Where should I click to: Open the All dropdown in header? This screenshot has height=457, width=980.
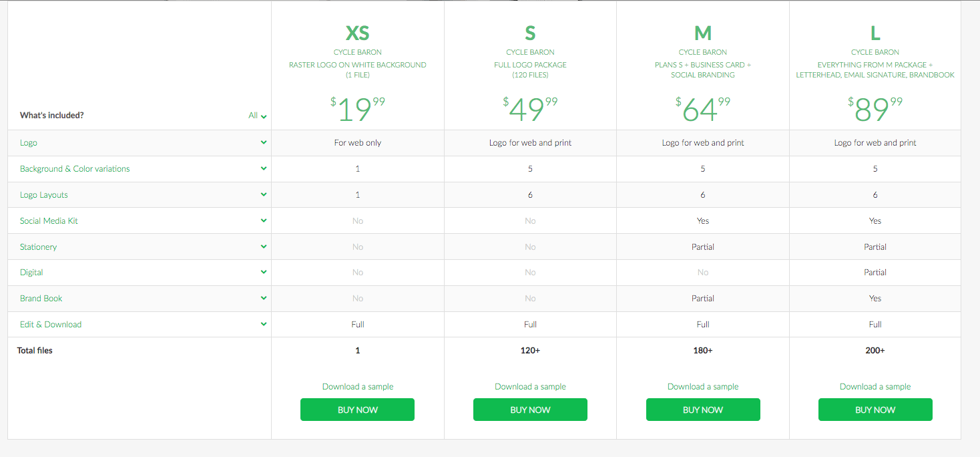point(258,116)
